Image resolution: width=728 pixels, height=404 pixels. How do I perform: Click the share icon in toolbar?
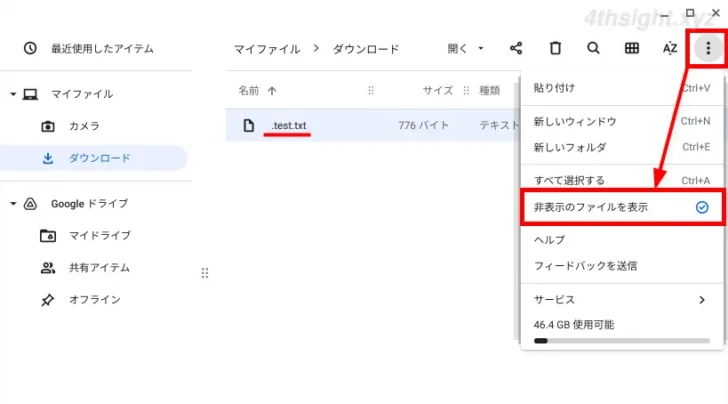click(x=516, y=48)
